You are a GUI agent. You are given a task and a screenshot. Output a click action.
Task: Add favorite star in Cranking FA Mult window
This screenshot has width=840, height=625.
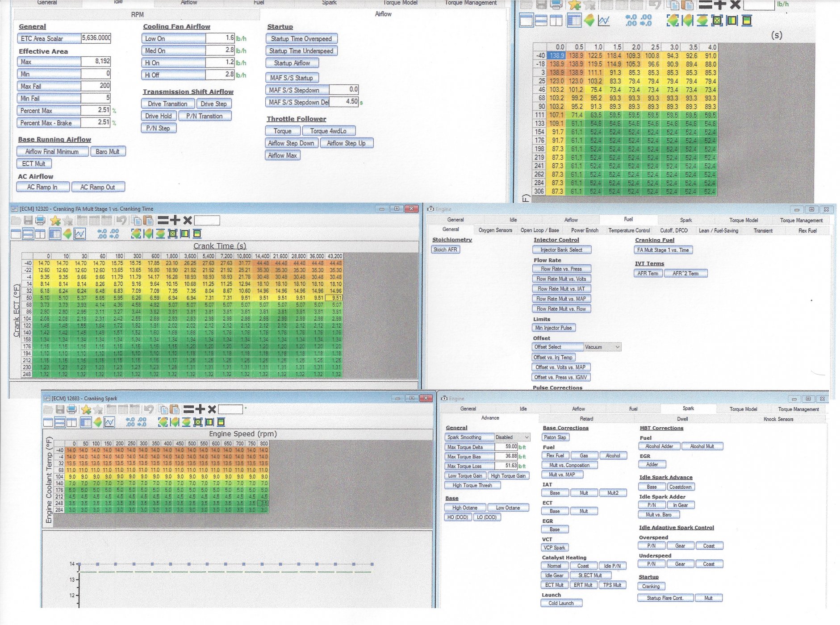coord(55,220)
